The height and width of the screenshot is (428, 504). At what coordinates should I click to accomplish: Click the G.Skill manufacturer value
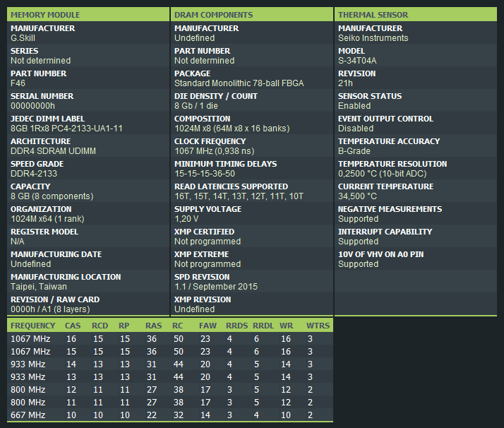[x=23, y=38]
